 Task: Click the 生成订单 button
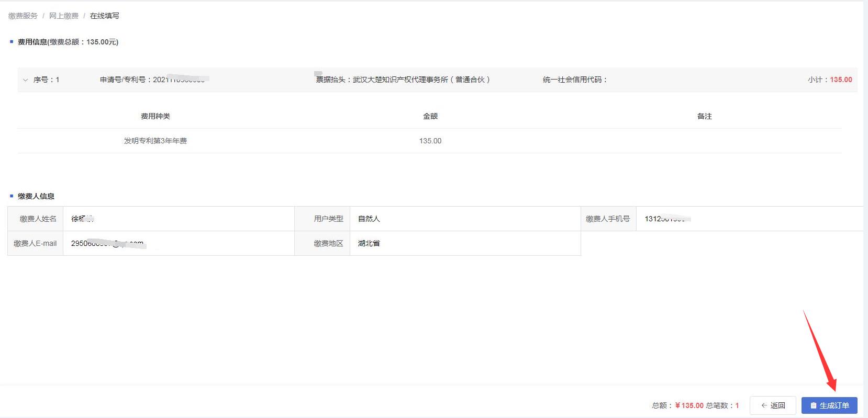[829, 405]
